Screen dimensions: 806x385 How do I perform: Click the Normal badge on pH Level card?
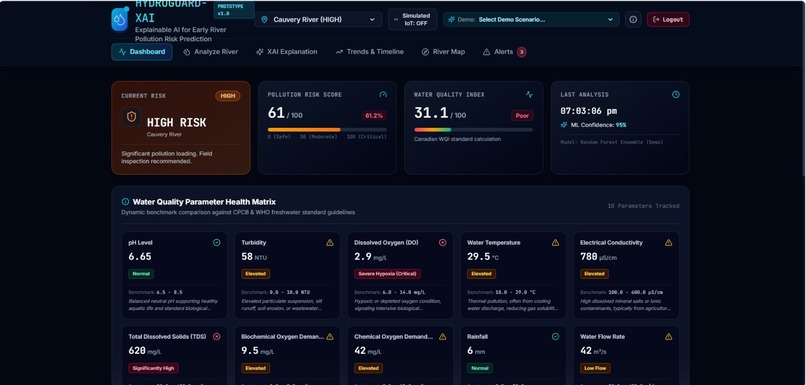click(141, 274)
